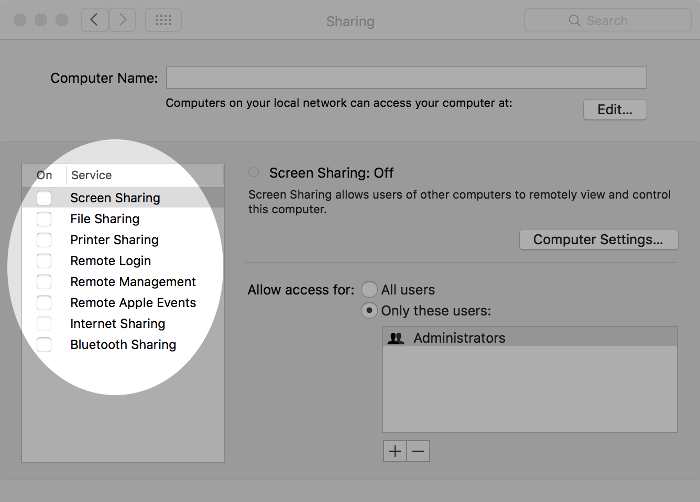Click the Service column header
The height and width of the screenshot is (502, 700).
(x=145, y=175)
